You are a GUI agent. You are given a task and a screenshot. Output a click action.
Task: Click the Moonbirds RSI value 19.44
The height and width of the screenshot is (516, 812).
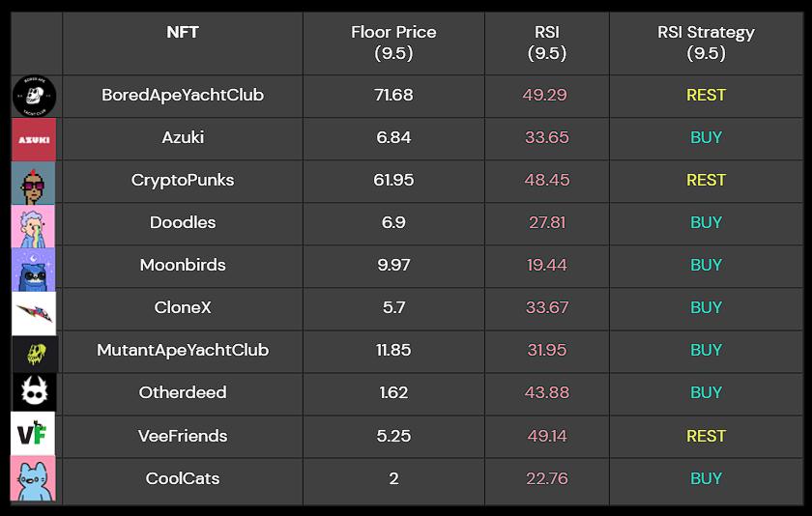pyautogui.click(x=547, y=265)
